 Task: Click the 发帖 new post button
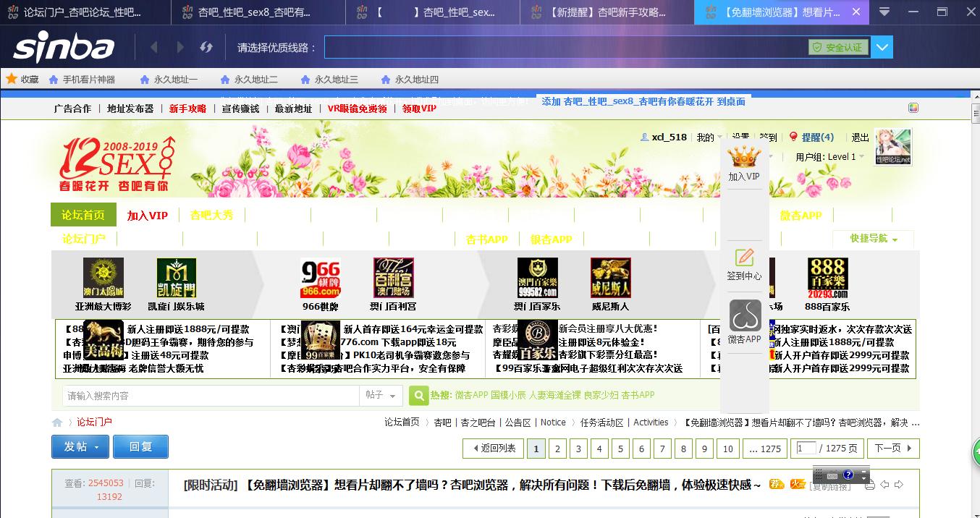[x=80, y=446]
